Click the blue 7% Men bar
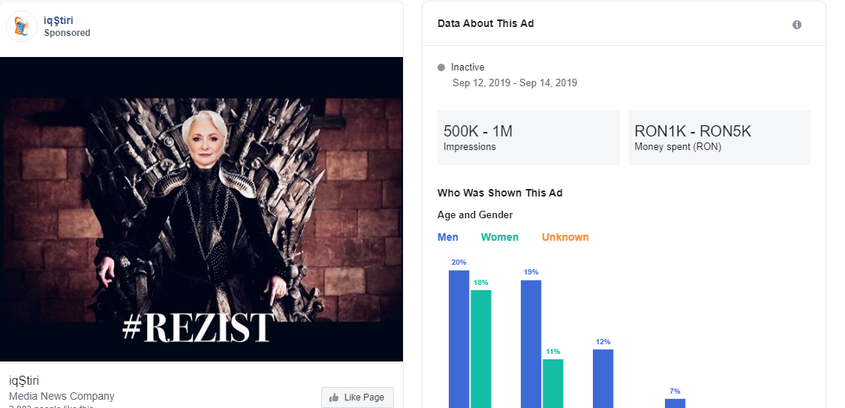845x408 pixels. (675, 402)
